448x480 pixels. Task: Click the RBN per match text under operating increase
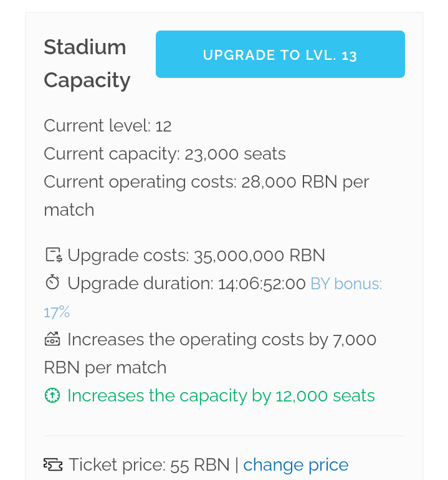105,367
